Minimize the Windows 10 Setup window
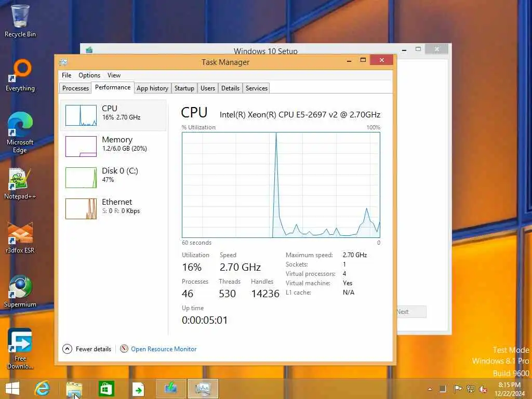 404,49
